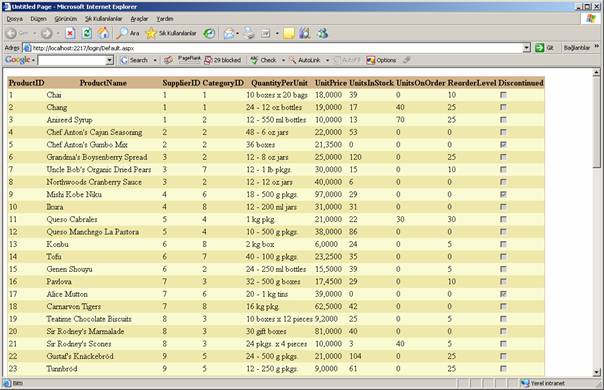Click the Research book icon

(305, 34)
